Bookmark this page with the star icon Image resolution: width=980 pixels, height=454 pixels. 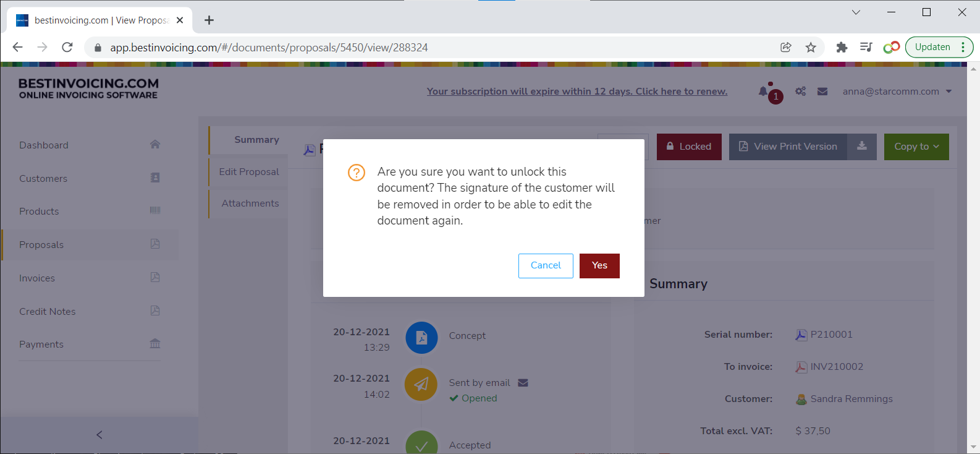point(811,48)
